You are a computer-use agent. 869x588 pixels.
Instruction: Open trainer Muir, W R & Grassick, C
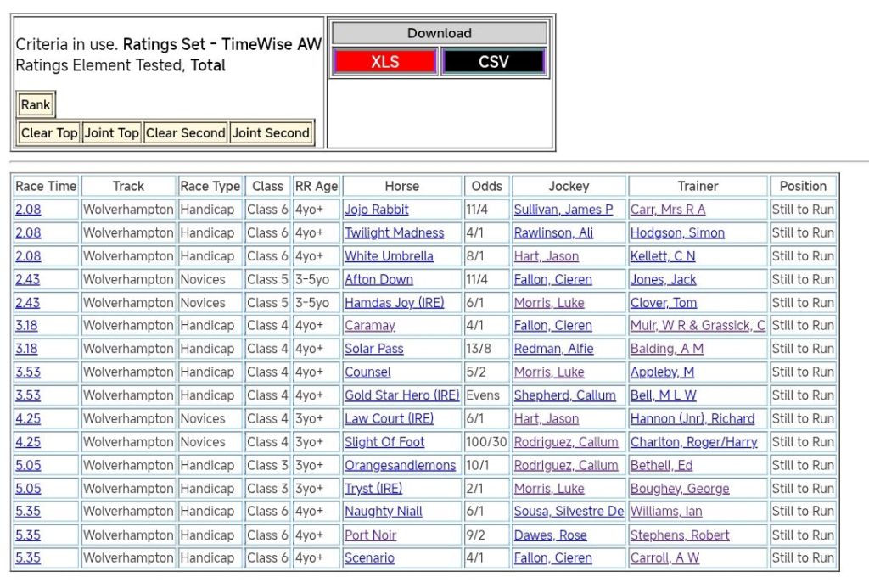click(698, 326)
